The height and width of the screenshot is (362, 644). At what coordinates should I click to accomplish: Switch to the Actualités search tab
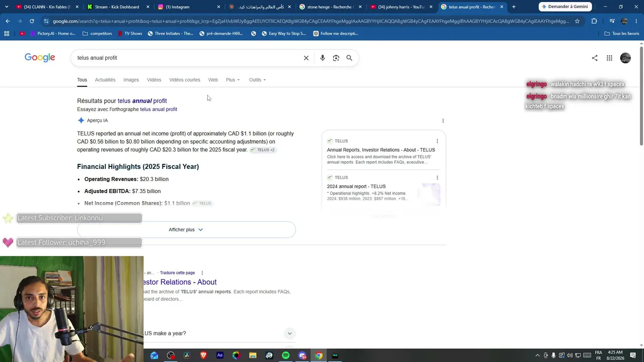105,80
